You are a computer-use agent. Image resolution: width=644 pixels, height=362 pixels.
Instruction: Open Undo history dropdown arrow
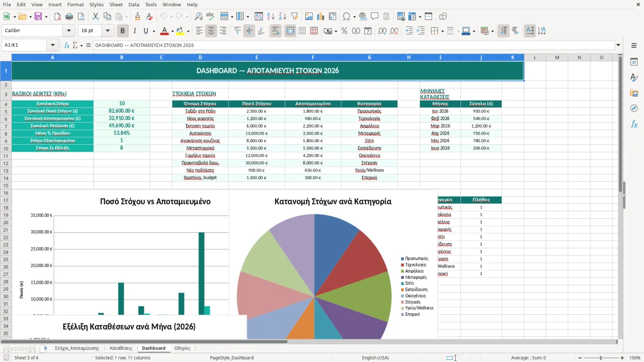[170, 17]
